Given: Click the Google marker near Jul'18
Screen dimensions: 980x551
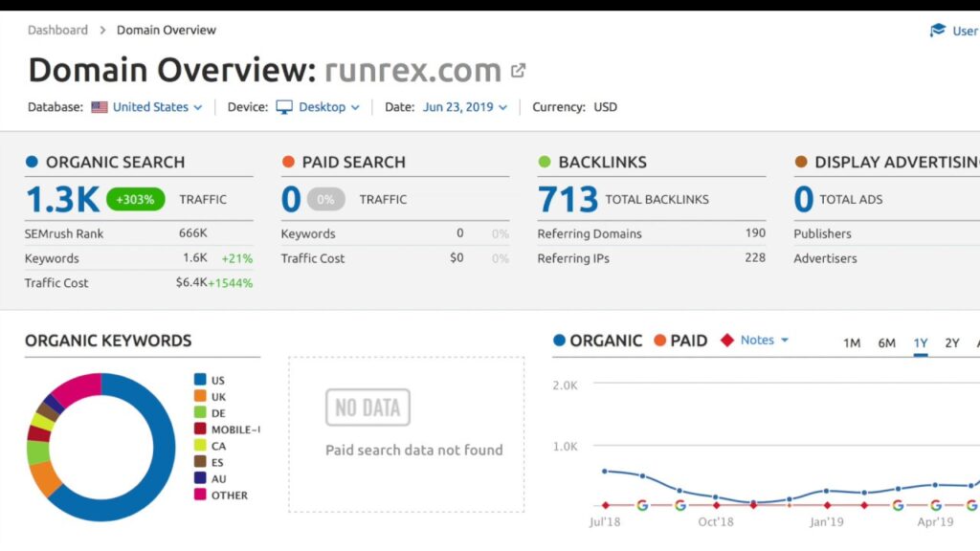Looking at the screenshot, I should click(x=642, y=505).
